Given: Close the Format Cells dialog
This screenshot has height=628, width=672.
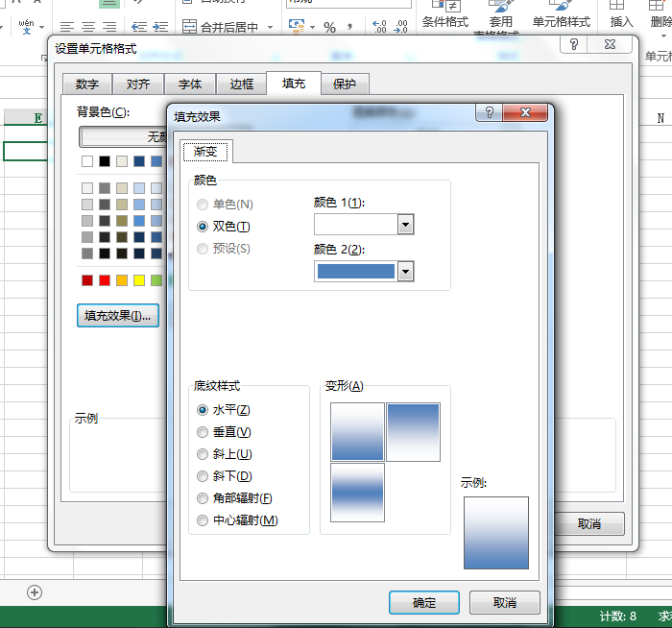Looking at the screenshot, I should pyautogui.click(x=610, y=44).
